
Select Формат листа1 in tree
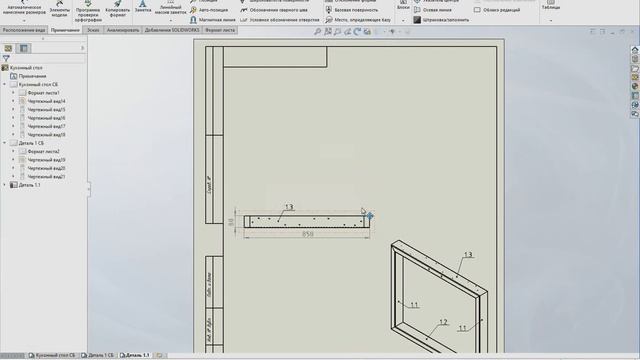(39, 93)
